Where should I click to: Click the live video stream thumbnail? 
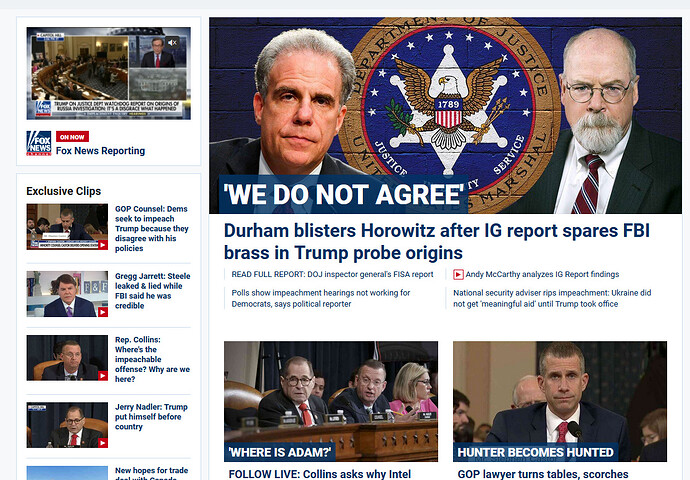(109, 73)
